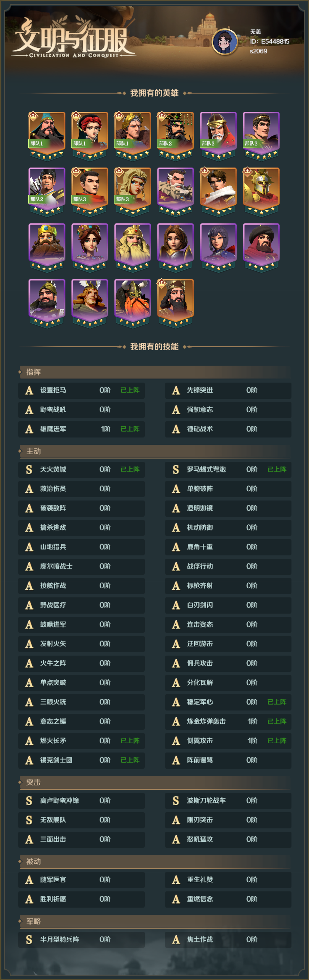Click 已上阵 status on 炼金炸弹轰击

coord(277,721)
